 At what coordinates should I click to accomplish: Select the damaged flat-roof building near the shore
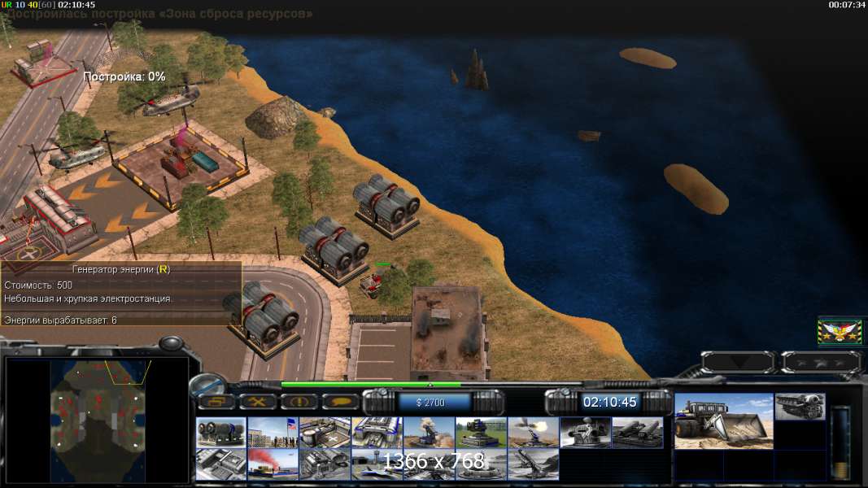point(448,331)
